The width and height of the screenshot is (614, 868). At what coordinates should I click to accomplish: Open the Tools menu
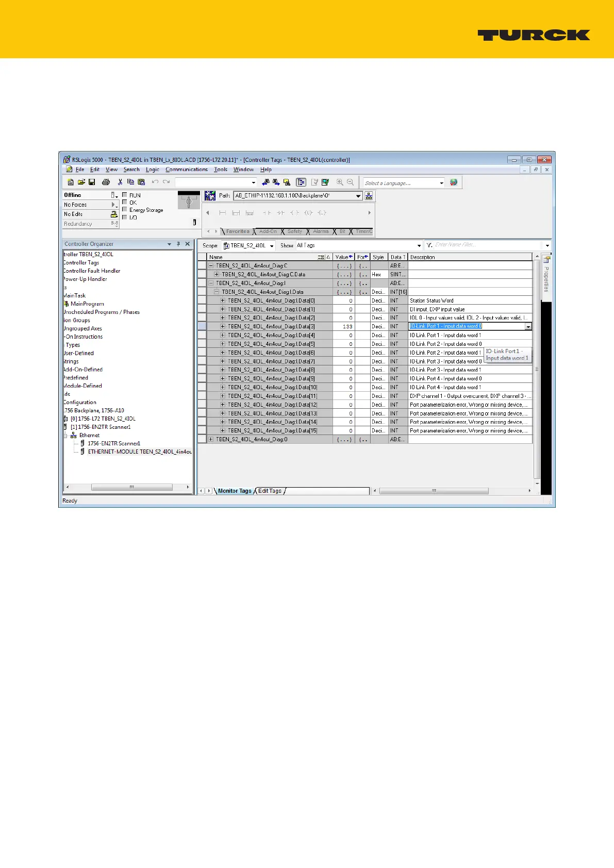point(221,170)
